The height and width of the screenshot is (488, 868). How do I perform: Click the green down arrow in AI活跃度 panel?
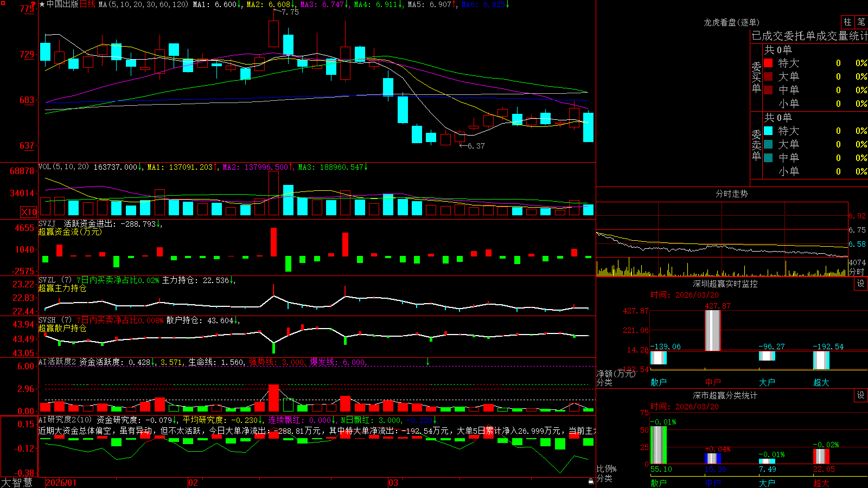(427, 362)
